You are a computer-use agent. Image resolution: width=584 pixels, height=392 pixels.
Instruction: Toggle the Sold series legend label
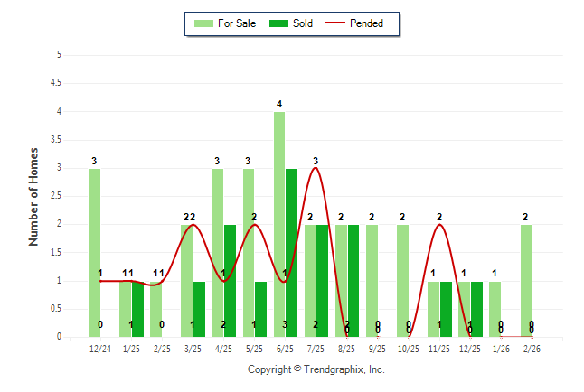(x=303, y=23)
